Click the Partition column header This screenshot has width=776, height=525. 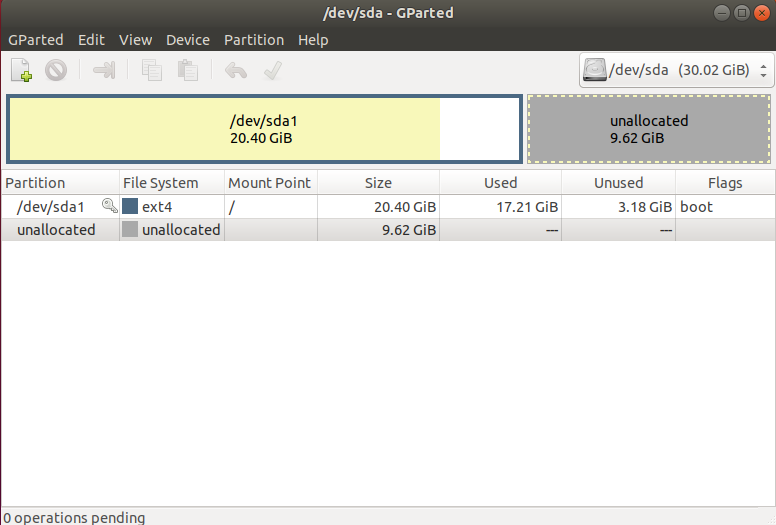coord(60,183)
